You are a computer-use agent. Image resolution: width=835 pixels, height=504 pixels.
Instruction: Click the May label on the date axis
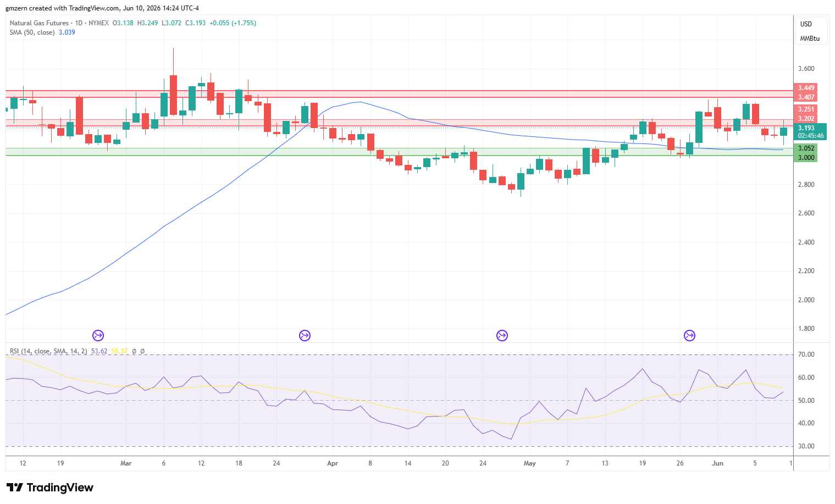[529, 463]
